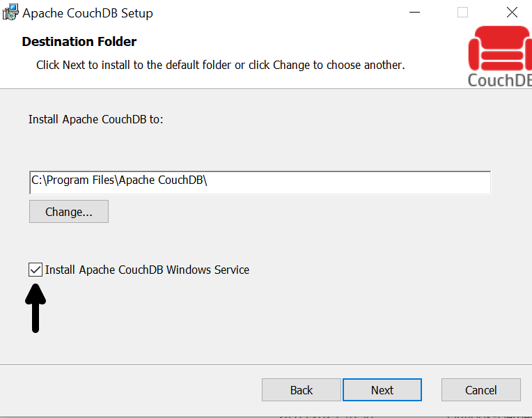Click the CouchDB wordmark under the couch
532x418 pixels.
tap(500, 81)
